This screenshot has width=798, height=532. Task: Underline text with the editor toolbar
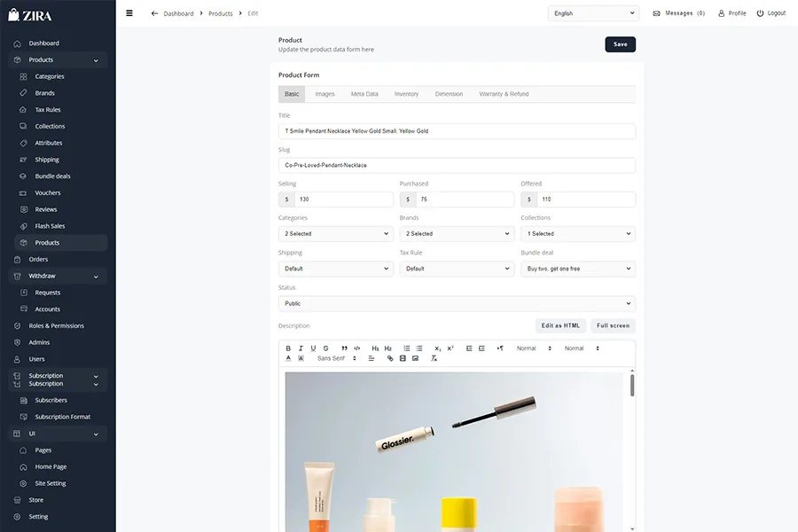click(x=313, y=348)
